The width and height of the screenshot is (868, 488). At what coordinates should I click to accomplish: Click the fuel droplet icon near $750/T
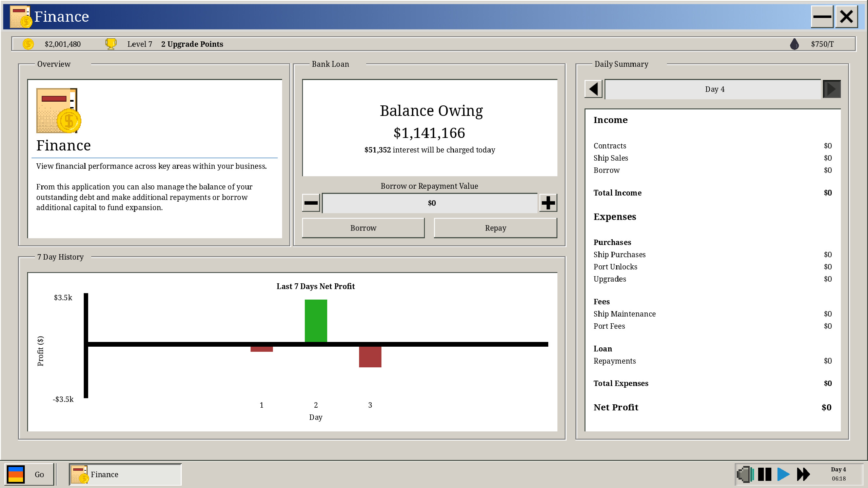[794, 44]
